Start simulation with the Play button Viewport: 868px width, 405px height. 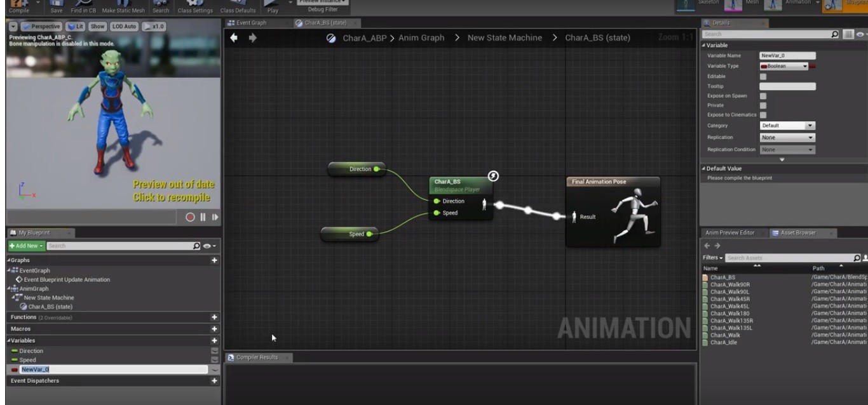coord(273,6)
